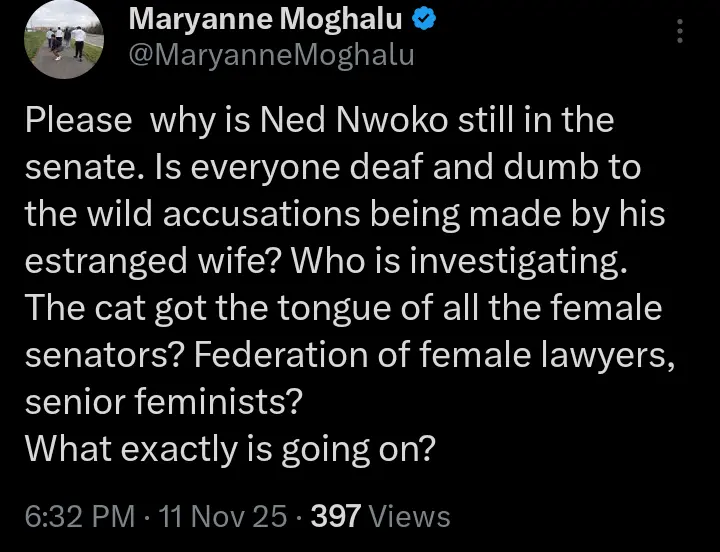720x552 pixels.
Task: Click the line "What exactly is going on?"
Action: click(230, 449)
